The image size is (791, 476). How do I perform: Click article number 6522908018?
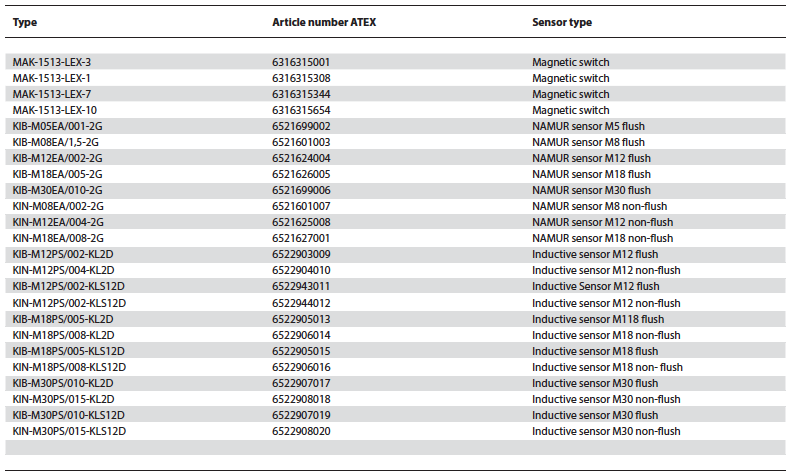[x=301, y=399]
